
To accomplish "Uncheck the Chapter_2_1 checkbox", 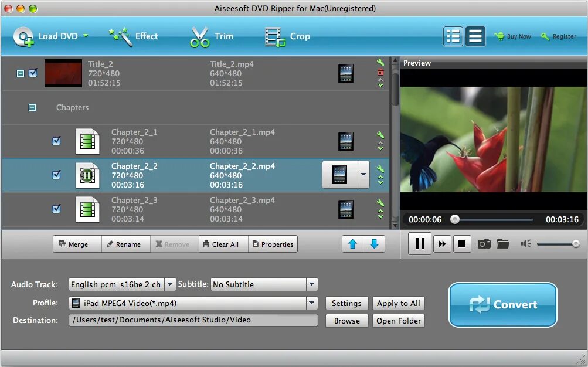I will point(56,141).
